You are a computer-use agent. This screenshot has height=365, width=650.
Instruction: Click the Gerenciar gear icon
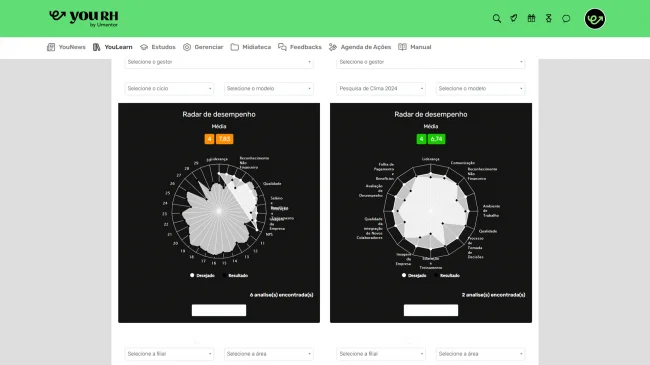pyautogui.click(x=187, y=47)
